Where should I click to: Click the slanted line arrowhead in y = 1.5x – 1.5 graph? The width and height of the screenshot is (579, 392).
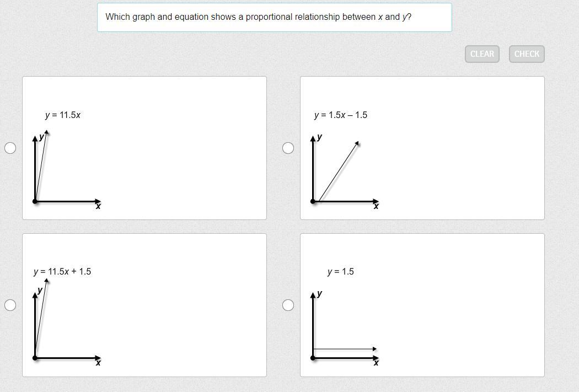[x=357, y=144]
